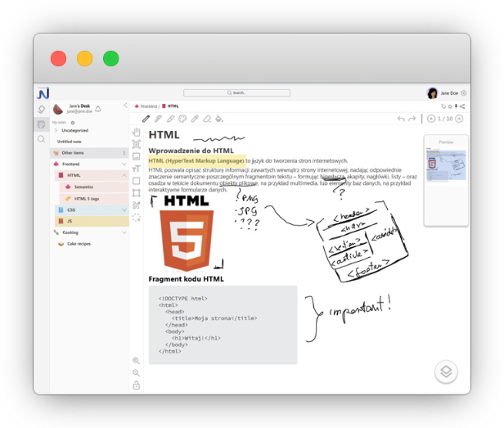The width and height of the screenshot is (504, 428).
Task: Select the hand pan tool
Action: (137, 132)
